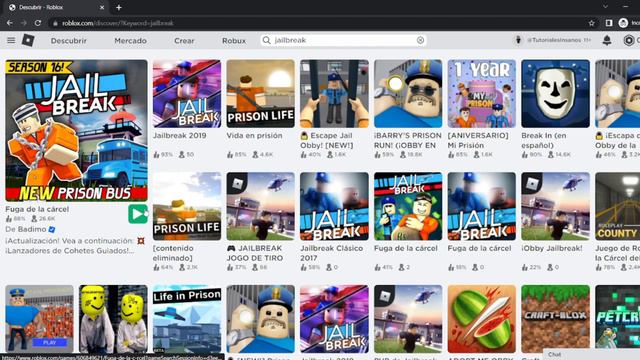This screenshot has width=640, height=360.
Task: Open the Mercado nav item
Action: coord(130,40)
